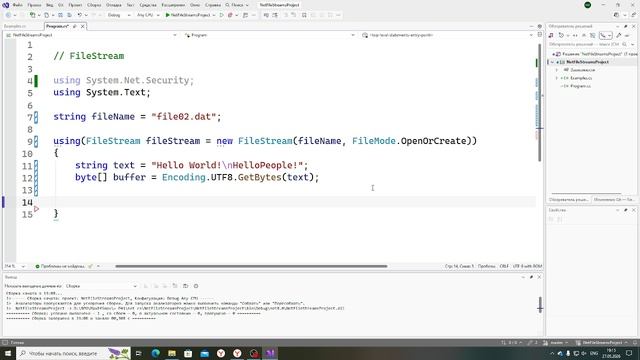The width and height of the screenshot is (640, 360).
Task: Click the Undo toolbar icon
Action: coord(80,15)
